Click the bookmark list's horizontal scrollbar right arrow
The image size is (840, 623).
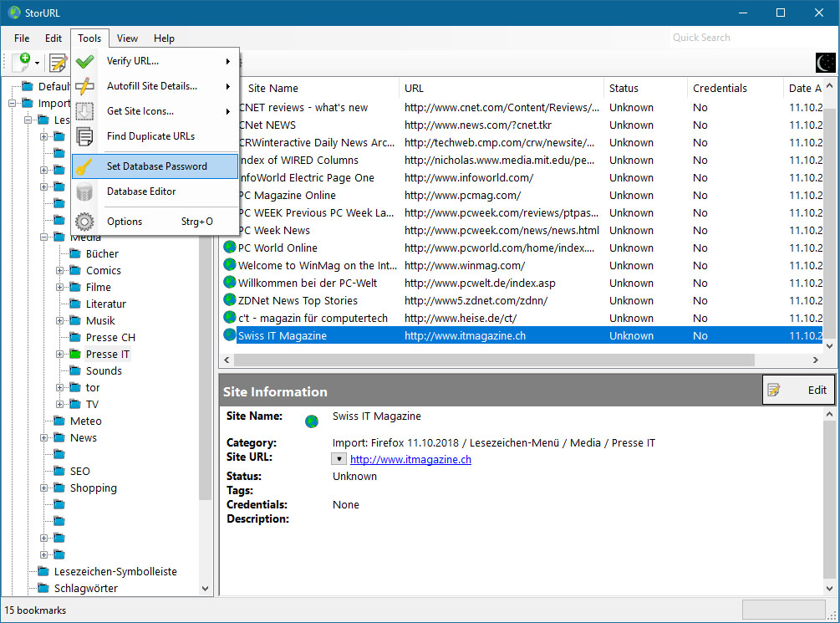coord(816,360)
